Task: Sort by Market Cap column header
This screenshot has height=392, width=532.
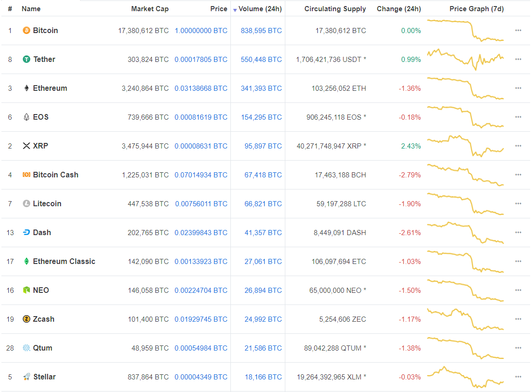Action: [150, 9]
